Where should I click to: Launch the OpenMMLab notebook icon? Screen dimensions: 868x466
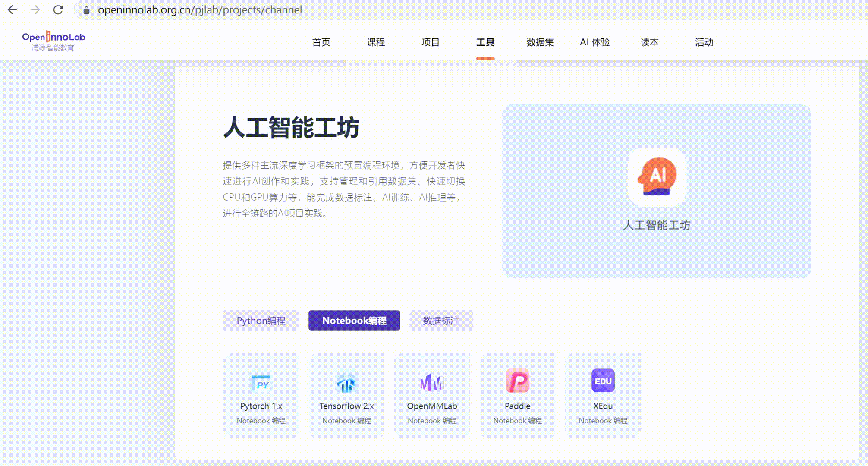click(x=432, y=381)
